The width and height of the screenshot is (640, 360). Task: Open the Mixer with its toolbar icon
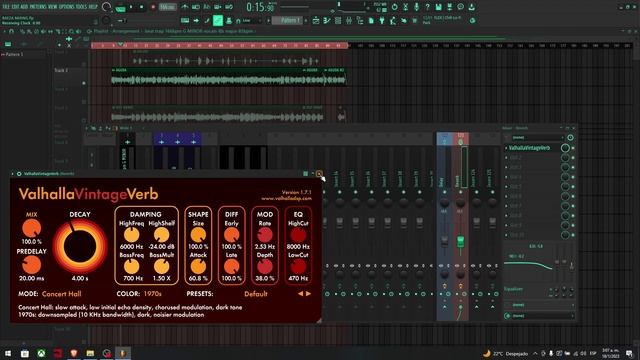click(x=349, y=20)
